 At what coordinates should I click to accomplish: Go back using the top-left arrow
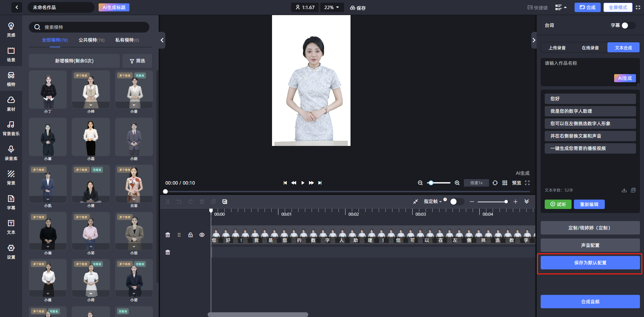[x=16, y=7]
